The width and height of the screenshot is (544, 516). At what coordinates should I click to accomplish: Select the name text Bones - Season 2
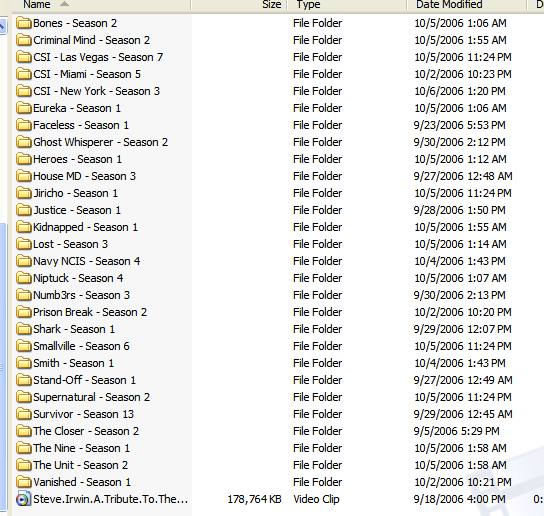(x=75, y=23)
